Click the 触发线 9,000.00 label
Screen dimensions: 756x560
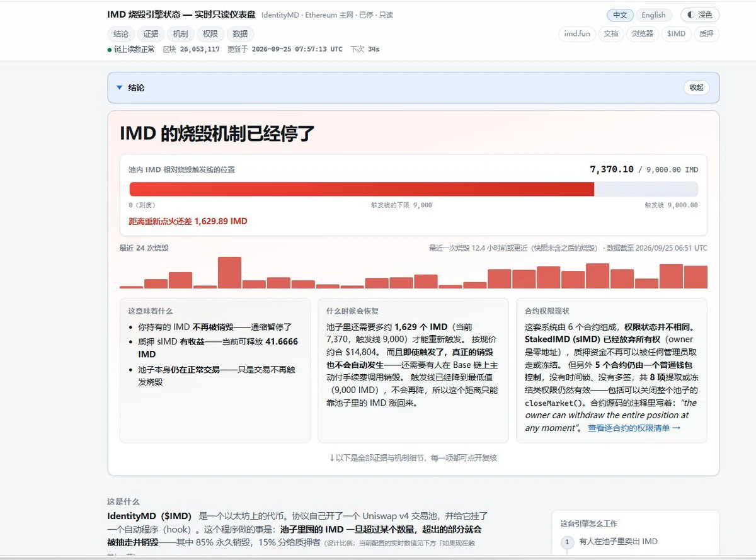[671, 205]
